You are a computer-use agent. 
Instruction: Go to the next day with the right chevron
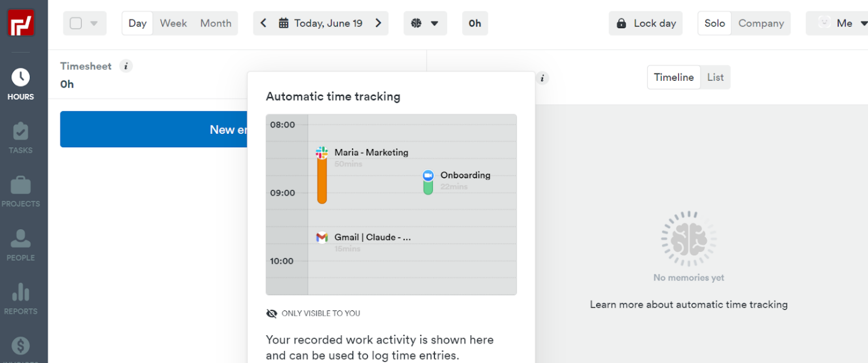(x=377, y=23)
